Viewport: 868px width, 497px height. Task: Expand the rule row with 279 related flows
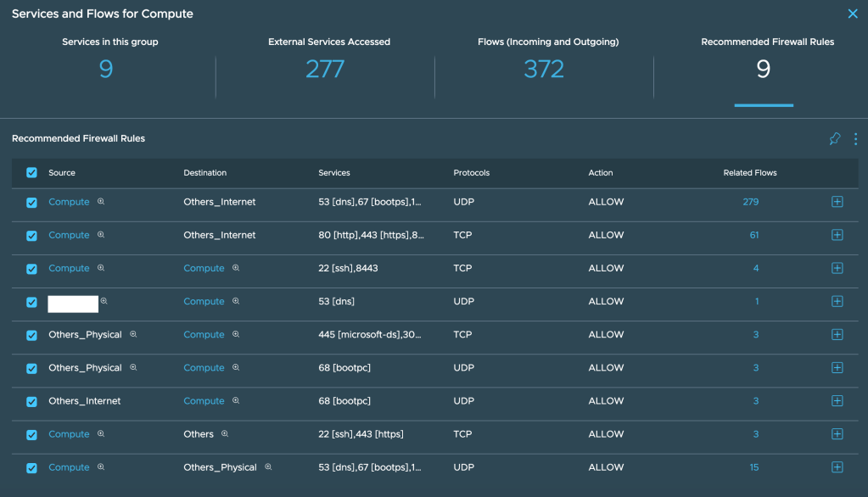[837, 202]
